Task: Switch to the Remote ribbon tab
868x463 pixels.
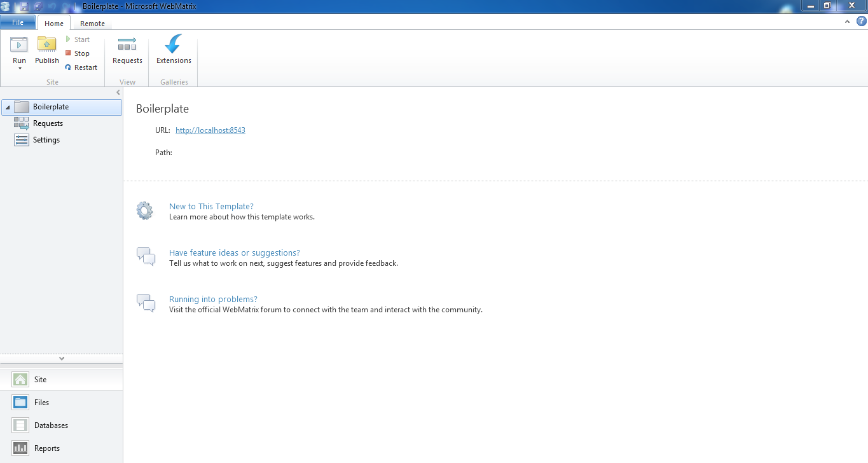Action: [92, 24]
